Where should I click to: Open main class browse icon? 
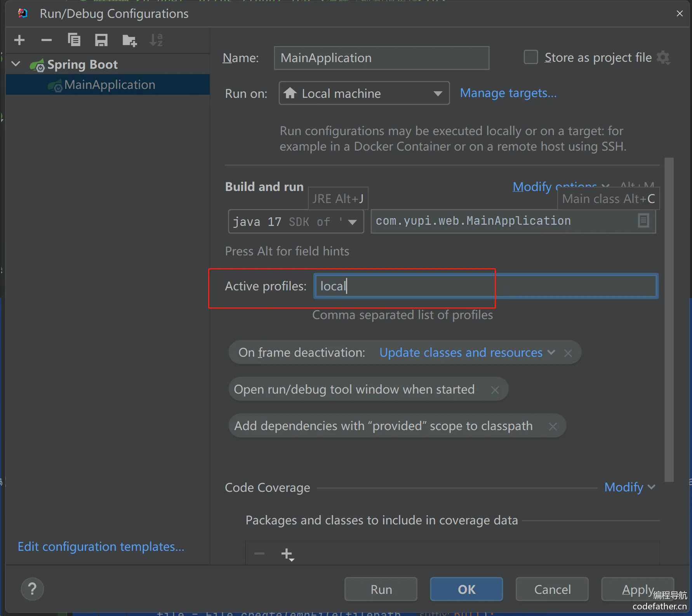643,221
